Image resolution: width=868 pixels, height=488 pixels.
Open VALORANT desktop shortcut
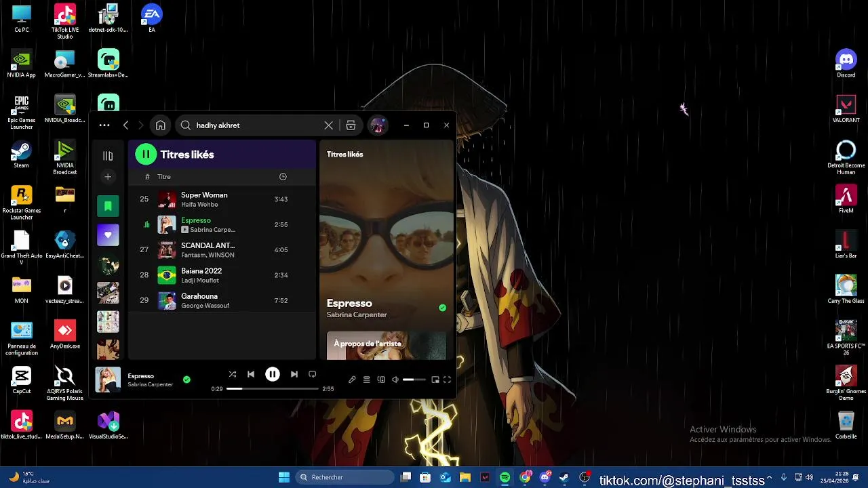click(846, 108)
